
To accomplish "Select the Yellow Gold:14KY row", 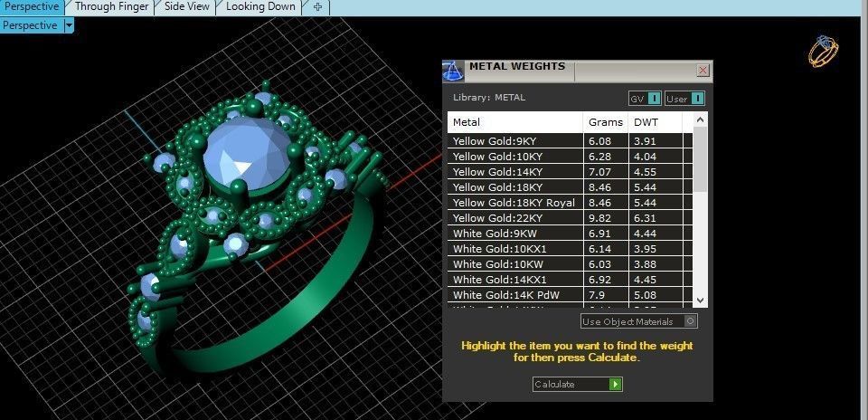I will click(x=571, y=172).
